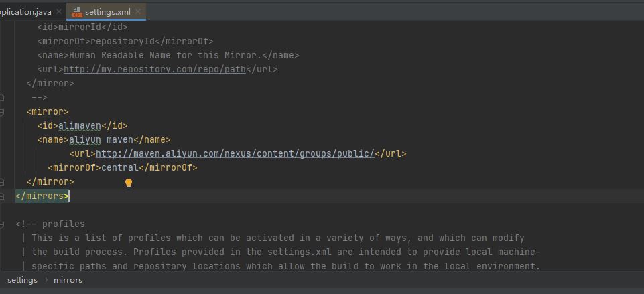The image size is (644, 294).
Task: Click the closing mirrors tag
Action: pyautogui.click(x=42, y=196)
